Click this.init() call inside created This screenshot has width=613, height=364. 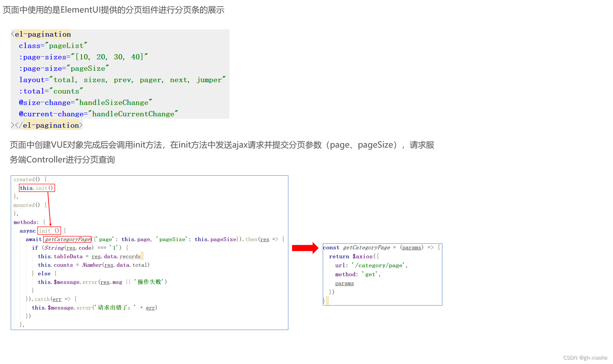[x=37, y=188]
